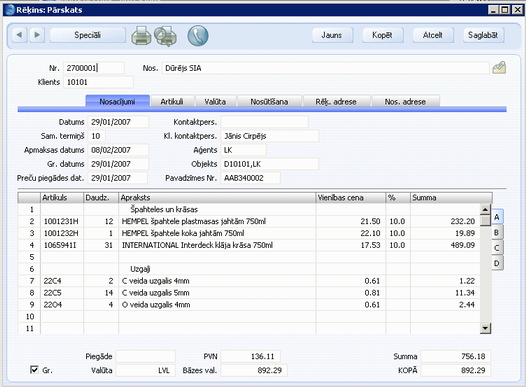The width and height of the screenshot is (526, 387).
Task: Select flip D beside the item grid
Action: click(x=497, y=263)
